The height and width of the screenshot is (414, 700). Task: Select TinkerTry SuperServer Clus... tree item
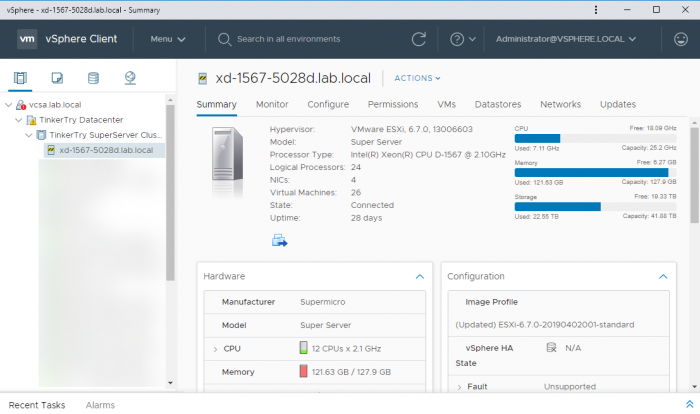coord(105,135)
